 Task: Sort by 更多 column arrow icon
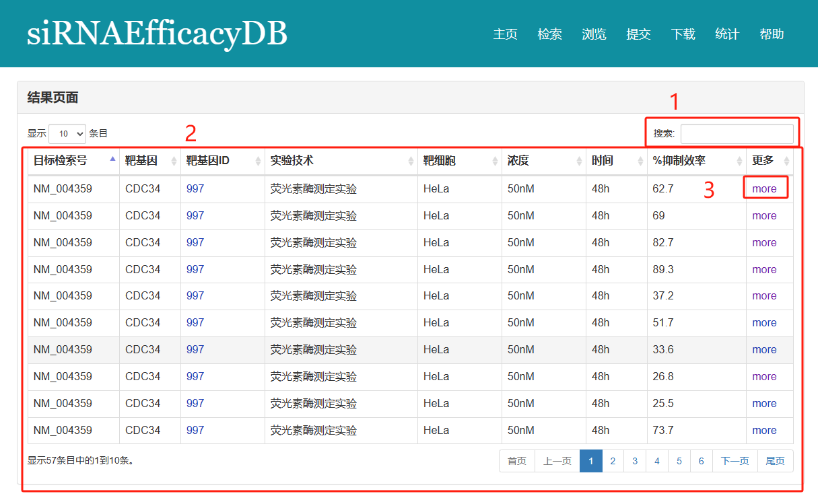pos(786,161)
